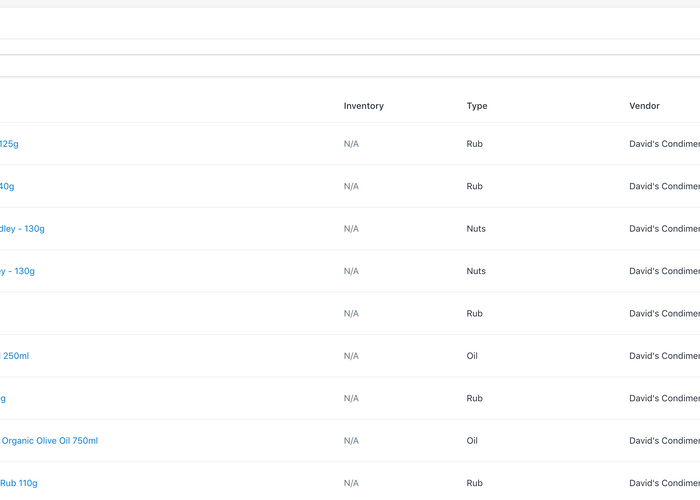The width and height of the screenshot is (700, 500).
Task: Click the vendor name in the 250ml row
Action: tap(664, 356)
